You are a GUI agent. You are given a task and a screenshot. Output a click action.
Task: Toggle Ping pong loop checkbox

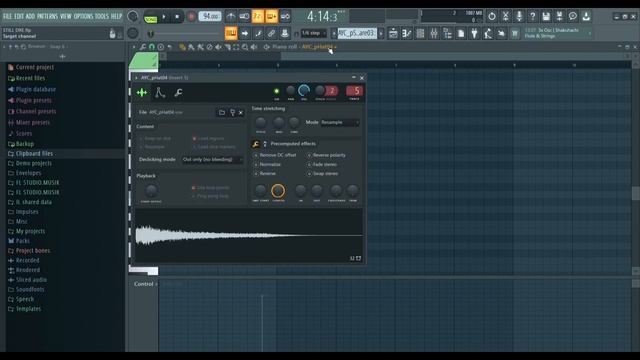pyautogui.click(x=193, y=196)
